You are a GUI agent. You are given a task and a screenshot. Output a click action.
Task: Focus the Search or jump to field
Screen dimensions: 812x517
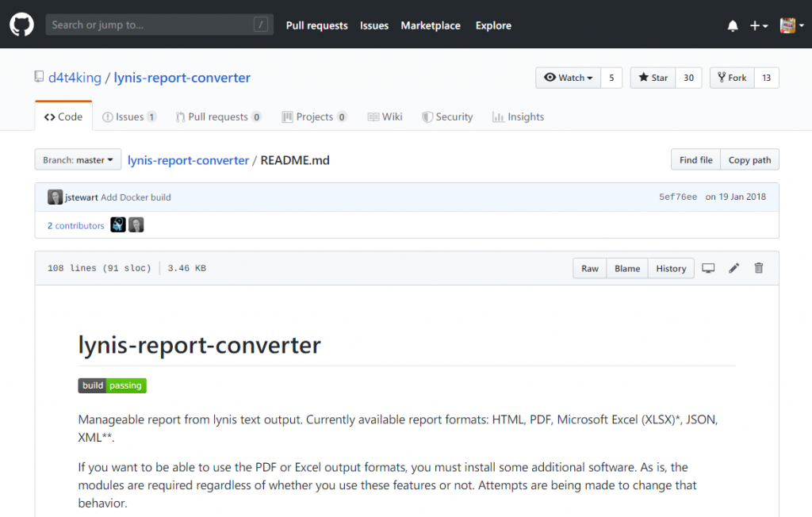pos(159,25)
